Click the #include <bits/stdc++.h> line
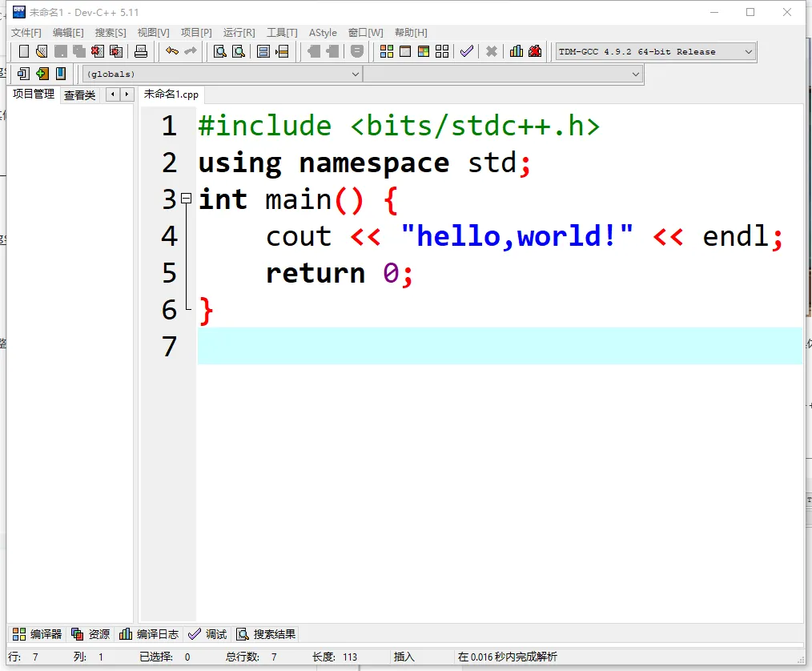 click(x=399, y=126)
